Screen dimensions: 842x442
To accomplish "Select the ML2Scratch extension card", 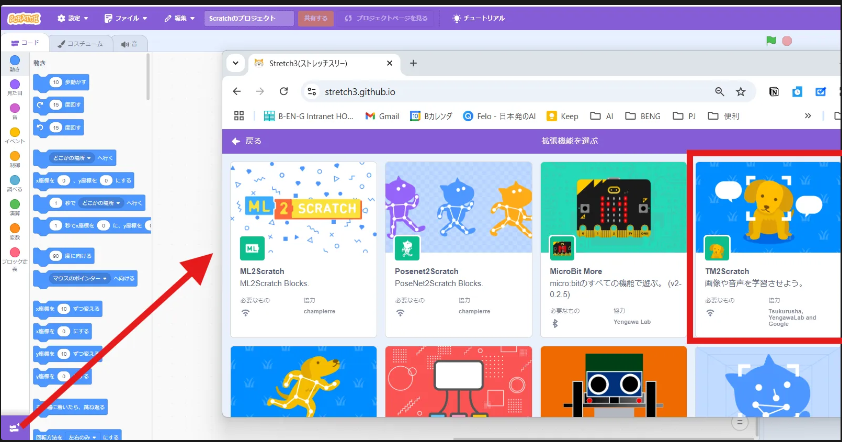I will click(x=303, y=249).
